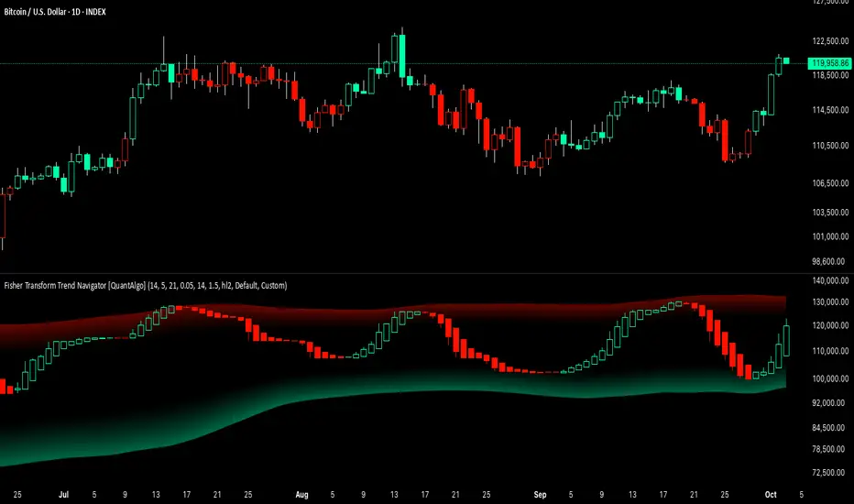Click the 110,000.00 indicator scale label

coord(830,351)
